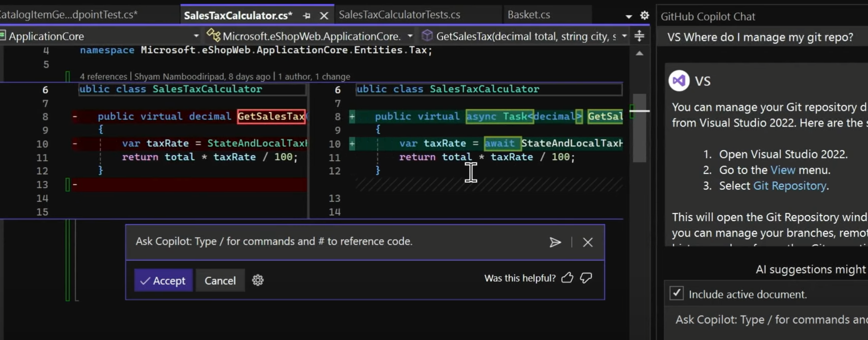868x340 pixels.
Task: Follow the Git Repository link
Action: [790, 186]
